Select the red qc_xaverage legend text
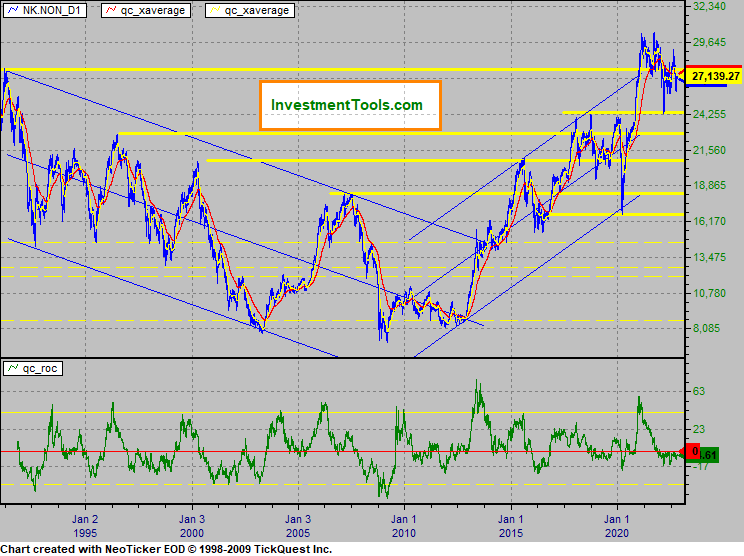The height and width of the screenshot is (556, 744). (153, 10)
